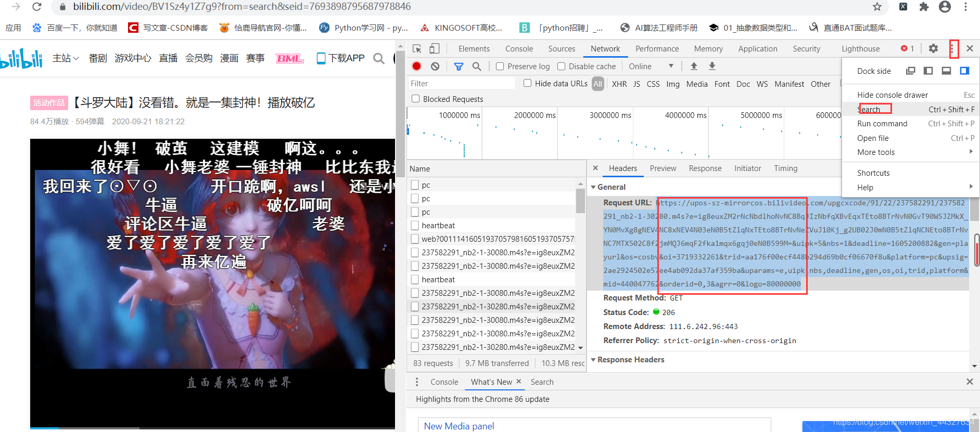Image resolution: width=980 pixels, height=432 pixels.
Task: Open 百度一下 bookmark
Action: coord(75,28)
